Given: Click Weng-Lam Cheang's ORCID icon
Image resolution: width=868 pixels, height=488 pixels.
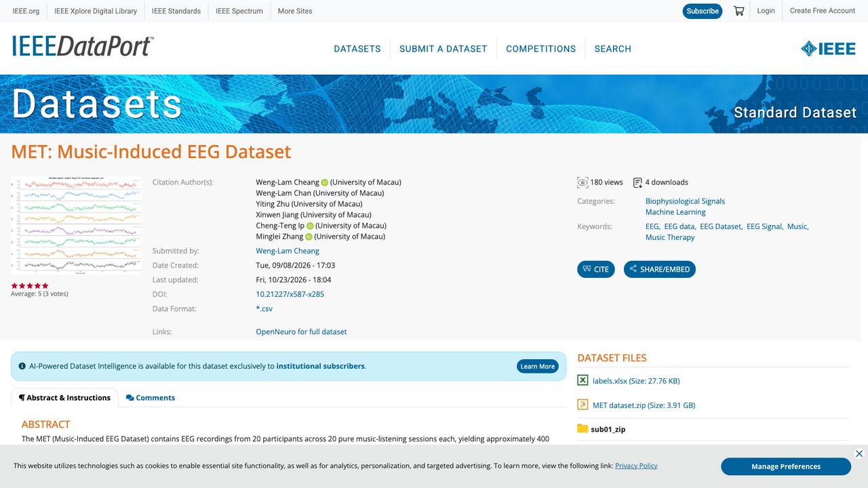Looking at the screenshot, I should (x=325, y=182).
